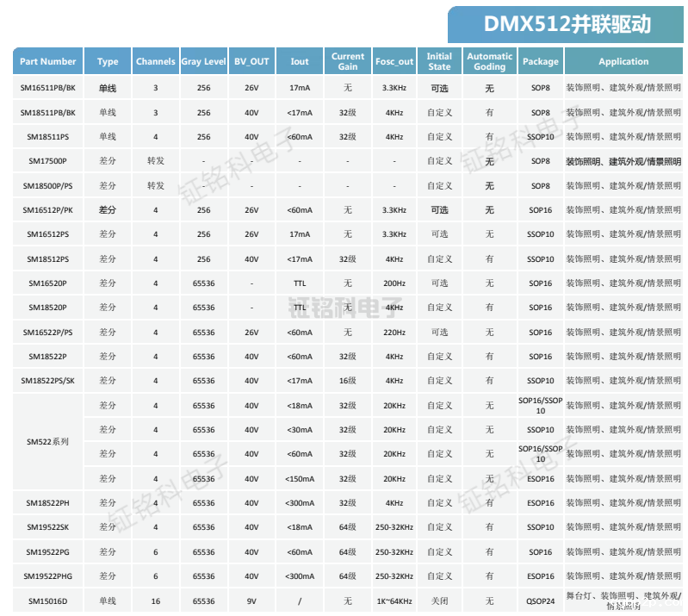
Task: Click the SM19522PHG part number
Action: [48, 576]
